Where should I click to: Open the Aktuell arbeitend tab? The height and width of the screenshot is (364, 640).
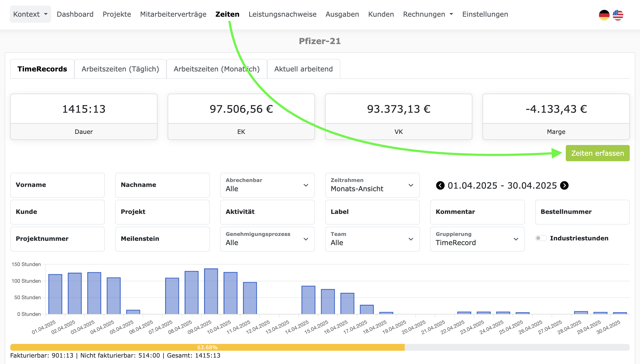pos(303,69)
